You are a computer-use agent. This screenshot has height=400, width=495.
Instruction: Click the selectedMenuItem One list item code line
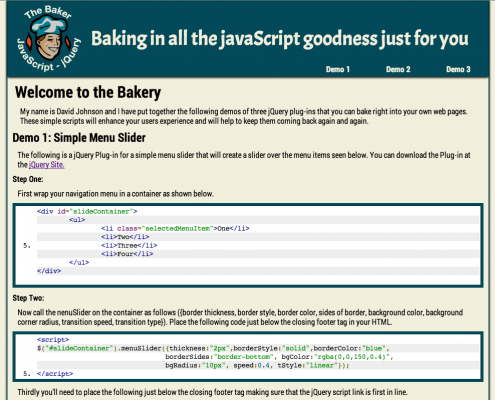(x=175, y=228)
